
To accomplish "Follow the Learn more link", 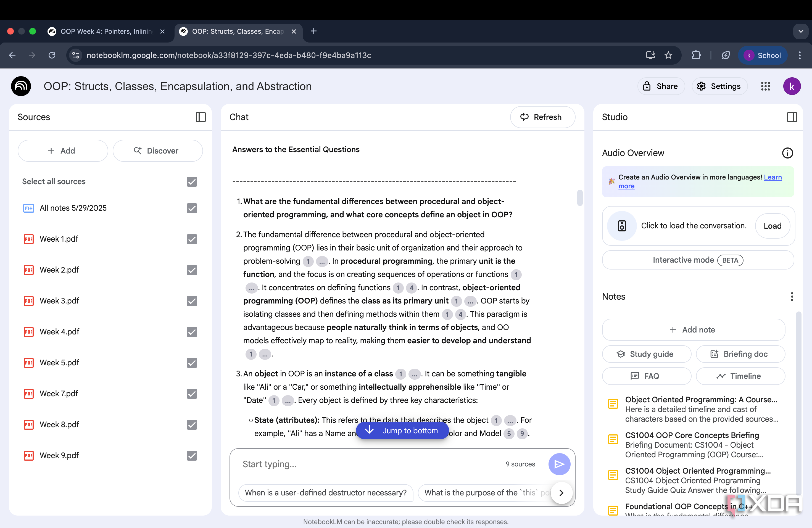I will point(773,177).
